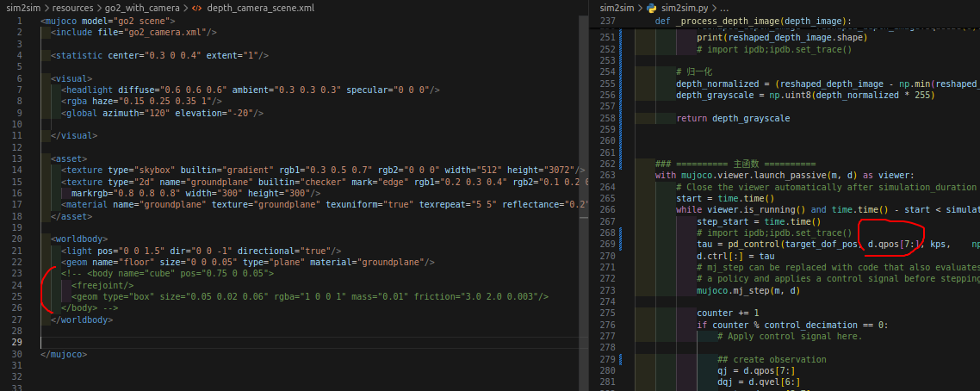Click the commented body name="cube" line
Viewport: 980px width, 391px height.
click(167, 274)
